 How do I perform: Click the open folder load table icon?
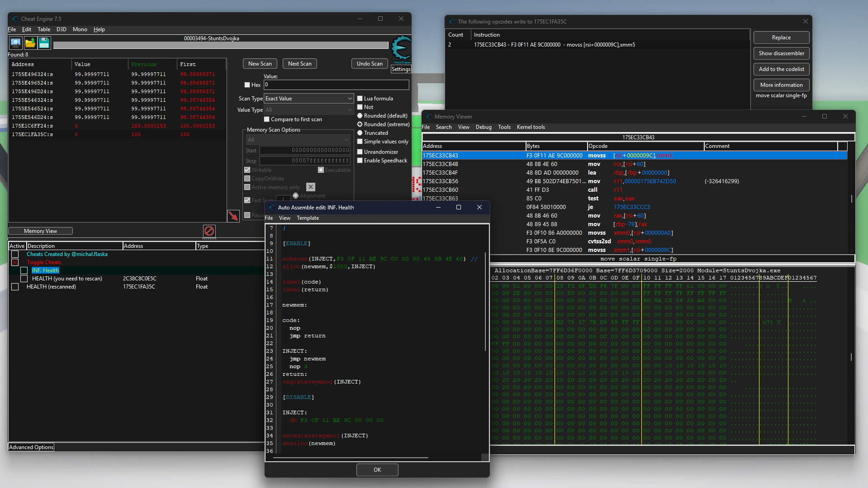coord(30,43)
